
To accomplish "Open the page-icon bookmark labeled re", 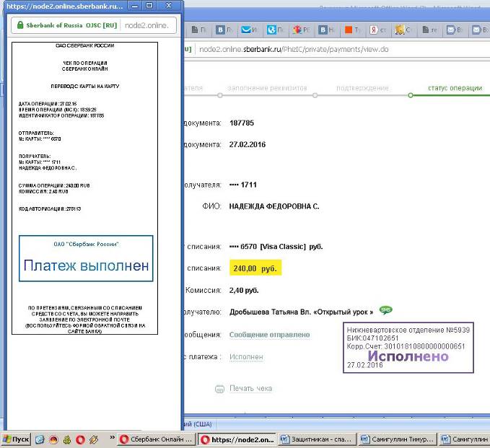I will tap(425, 30).
